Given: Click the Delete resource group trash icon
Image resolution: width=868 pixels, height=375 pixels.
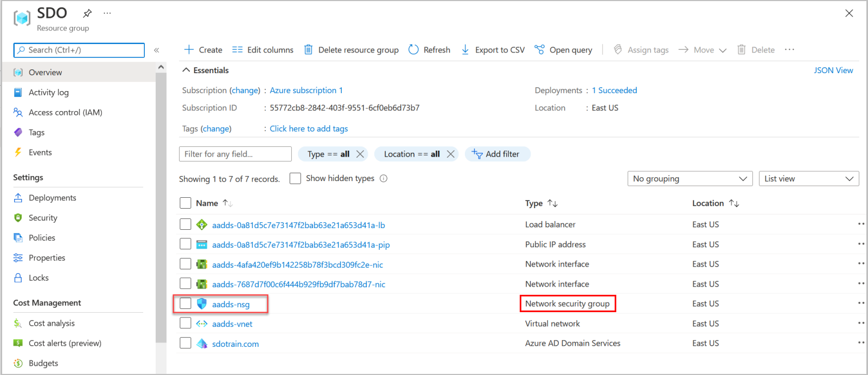Looking at the screenshot, I should (x=308, y=50).
